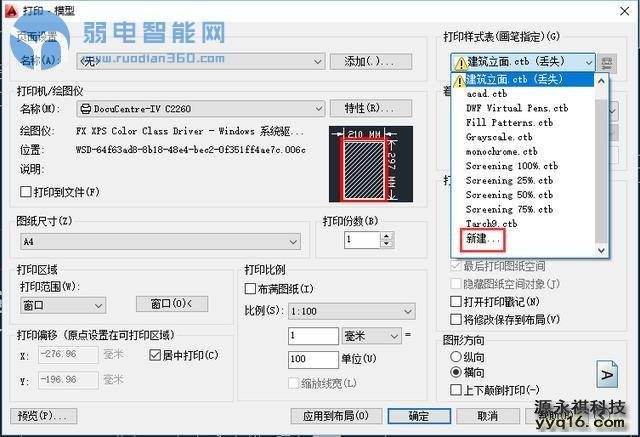Click the plot style table editor icon
This screenshot has width=640, height=437.
(609, 62)
